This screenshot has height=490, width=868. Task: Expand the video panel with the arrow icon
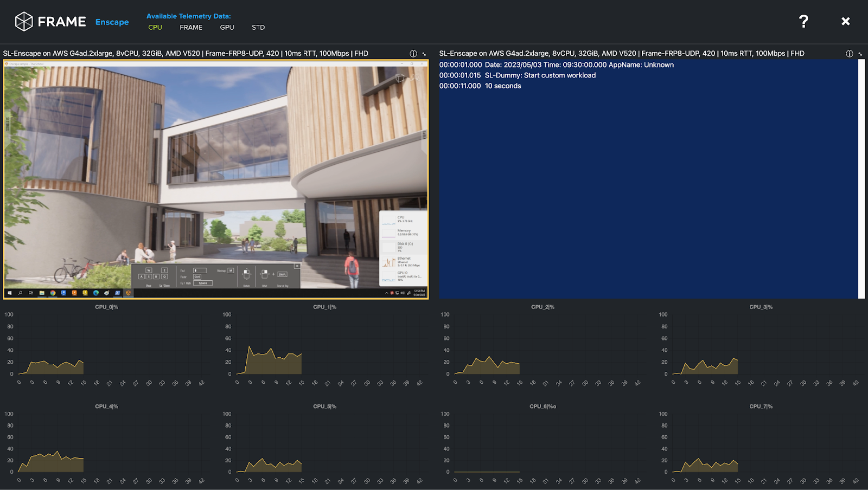[424, 54]
